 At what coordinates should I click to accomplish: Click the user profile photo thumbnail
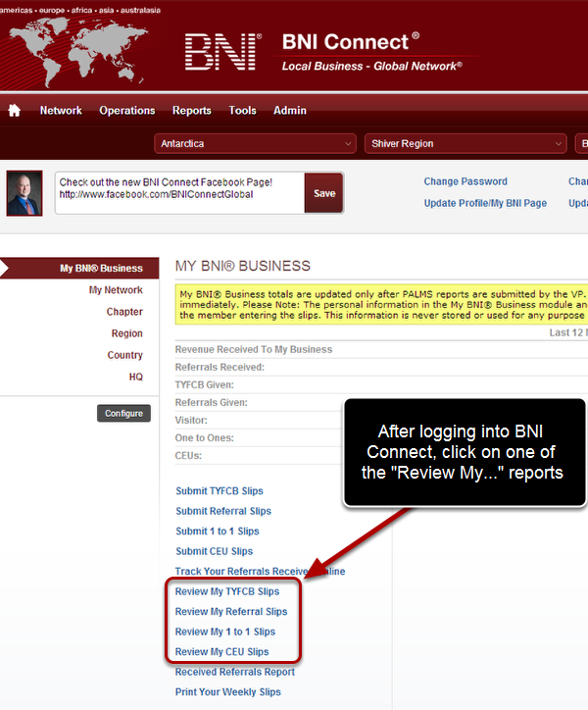coord(24,192)
